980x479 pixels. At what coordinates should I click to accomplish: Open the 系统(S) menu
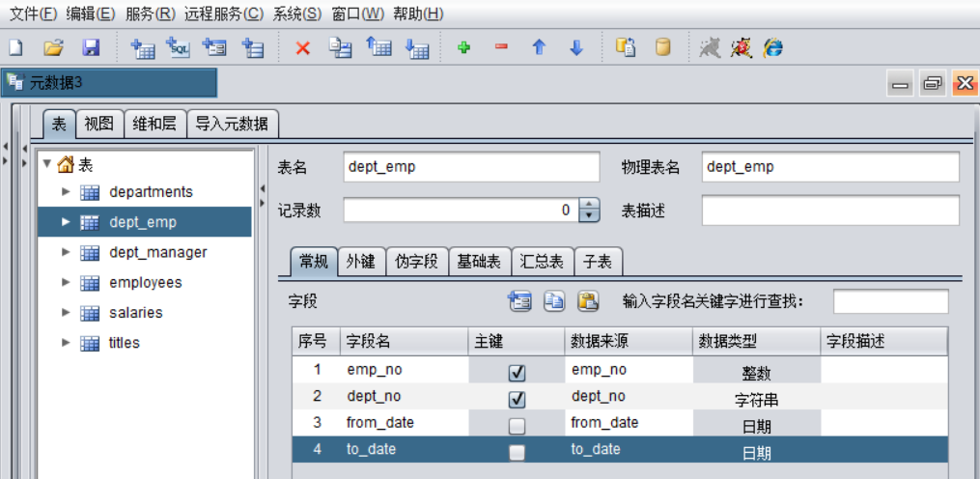pyautogui.click(x=296, y=14)
